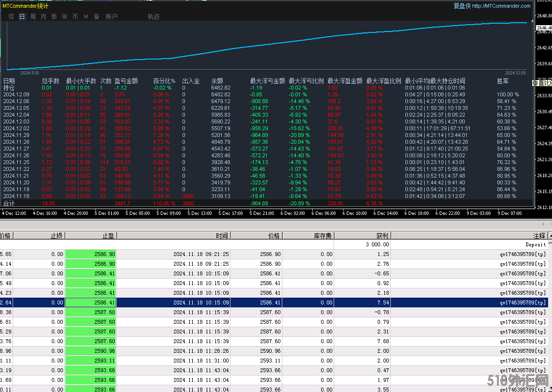Open the 备 tab
Image resolution: width=552 pixels, height=392 pixels.
click(96, 16)
